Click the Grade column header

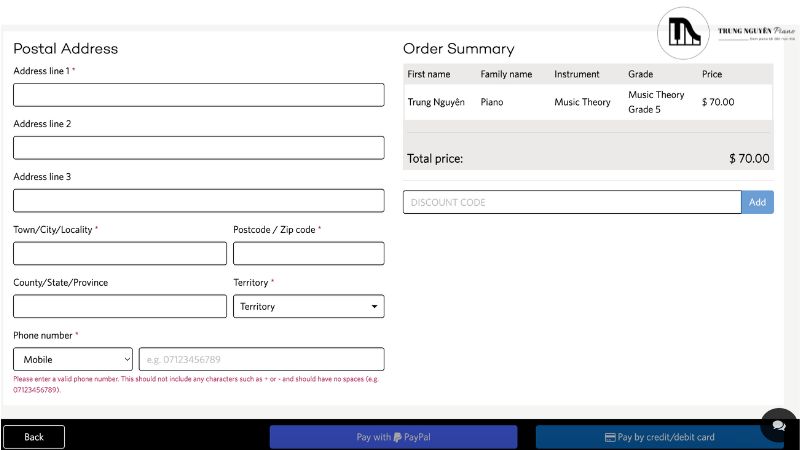(640, 74)
